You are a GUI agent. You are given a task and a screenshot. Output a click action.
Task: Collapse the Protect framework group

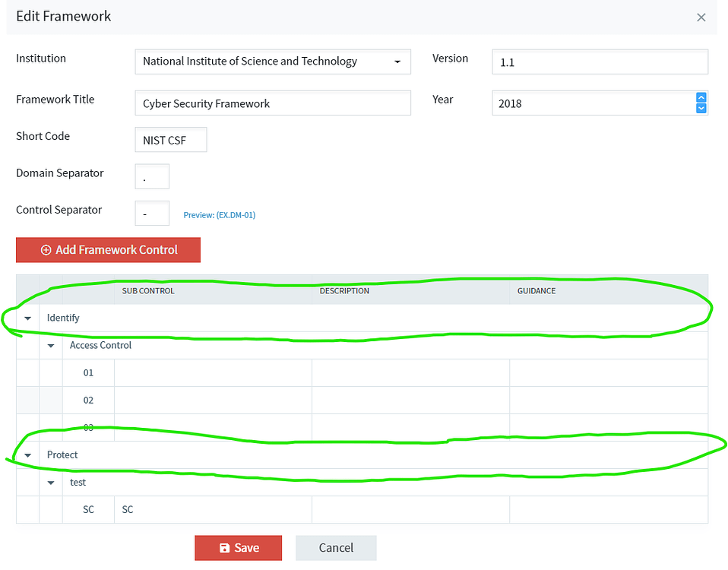27,454
